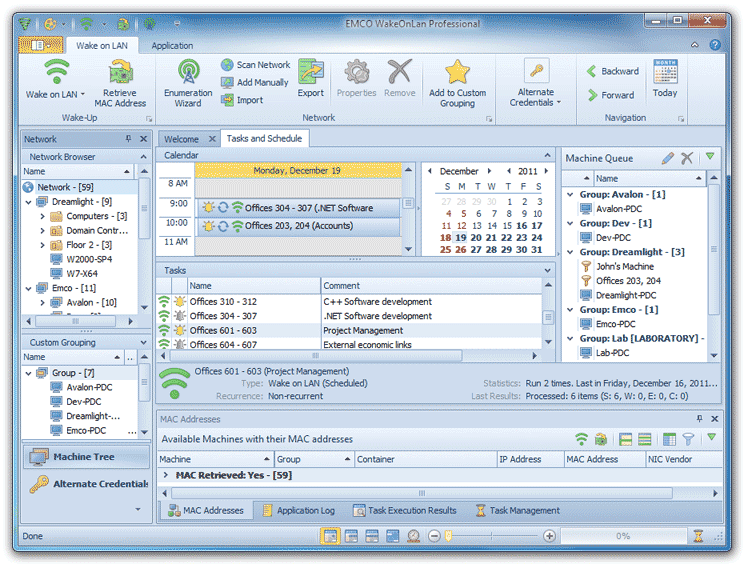This screenshot has height=564, width=744.
Task: Click the pencil icon in Machine Queue
Action: [x=667, y=158]
